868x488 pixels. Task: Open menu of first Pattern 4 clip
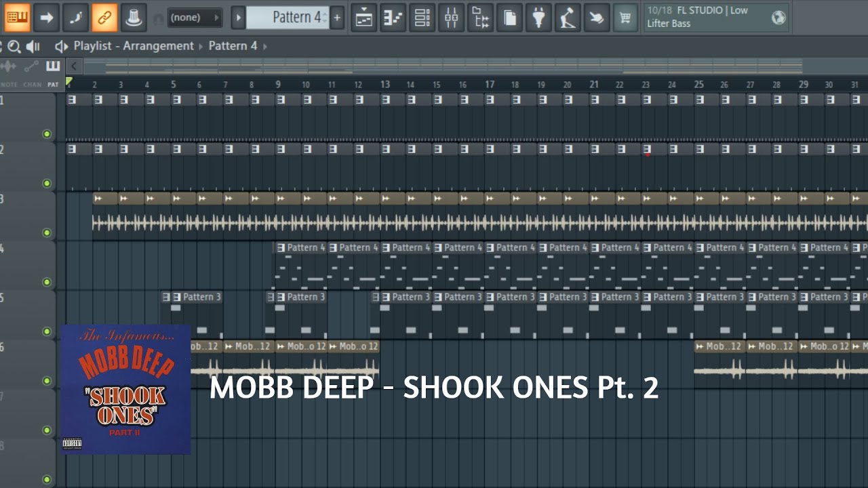[281, 247]
